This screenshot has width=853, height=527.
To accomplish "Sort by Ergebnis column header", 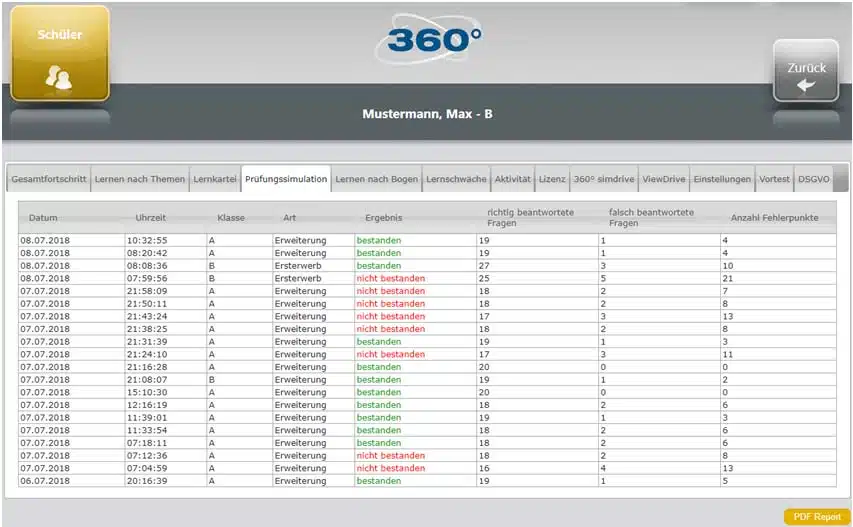I will click(385, 218).
